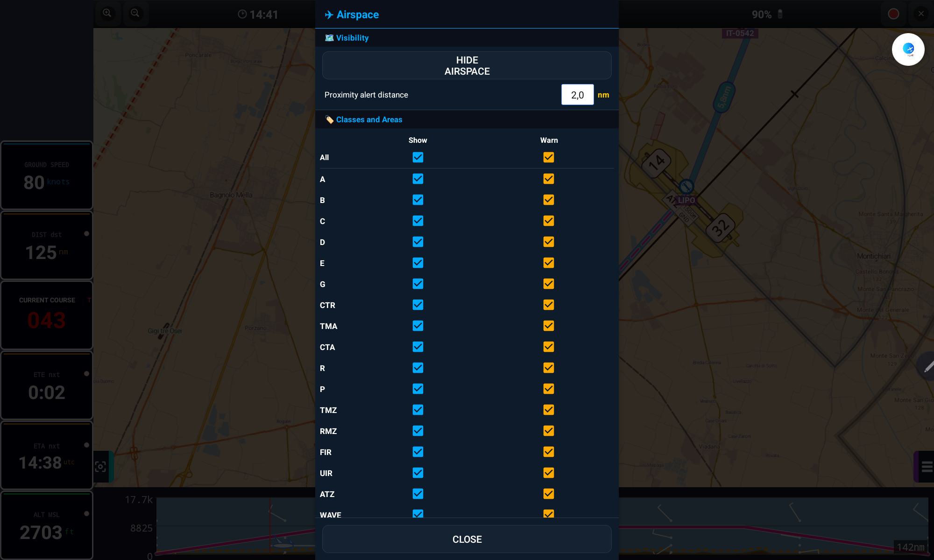Image resolution: width=934 pixels, height=560 pixels.
Task: Click the Visibility section header
Action: tap(467, 38)
